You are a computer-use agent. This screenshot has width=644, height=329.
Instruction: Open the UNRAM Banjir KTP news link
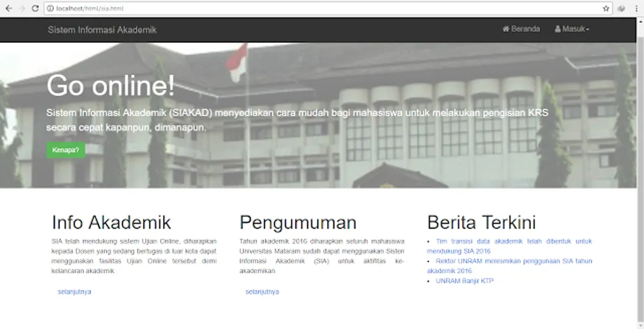[465, 281]
